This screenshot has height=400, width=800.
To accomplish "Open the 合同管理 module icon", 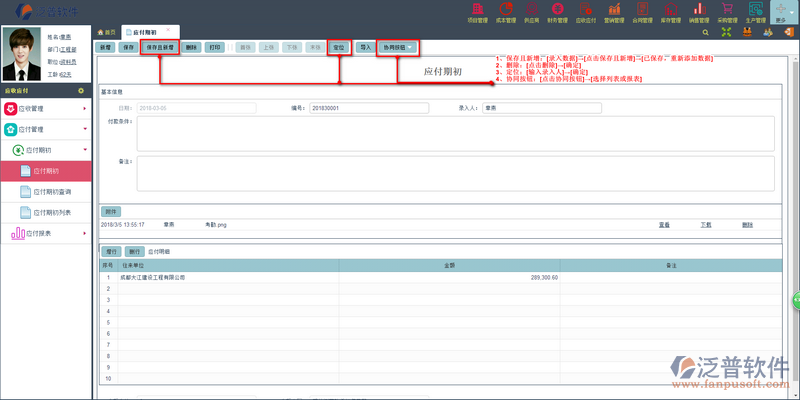I will point(642,12).
